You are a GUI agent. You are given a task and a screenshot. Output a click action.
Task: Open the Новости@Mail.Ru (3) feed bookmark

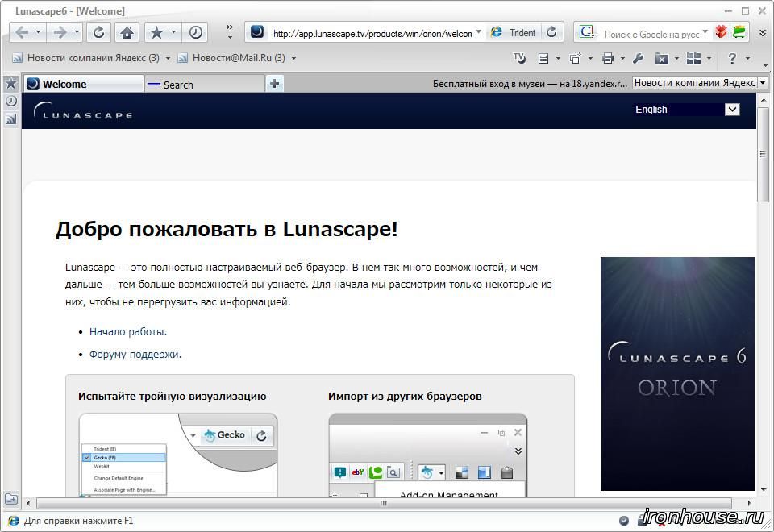tap(232, 58)
